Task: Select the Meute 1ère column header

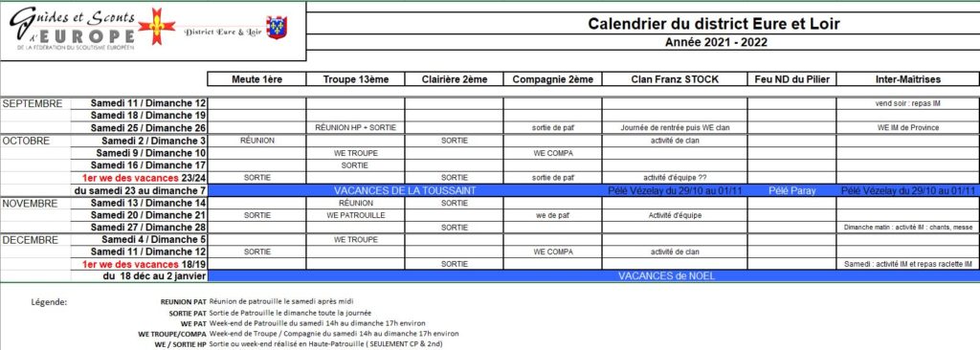Action: point(256,79)
